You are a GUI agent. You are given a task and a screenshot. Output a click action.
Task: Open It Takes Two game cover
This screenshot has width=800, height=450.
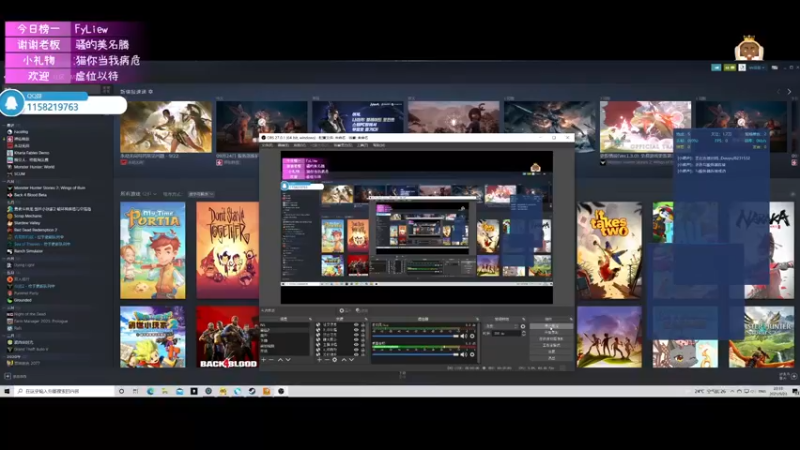pos(610,251)
